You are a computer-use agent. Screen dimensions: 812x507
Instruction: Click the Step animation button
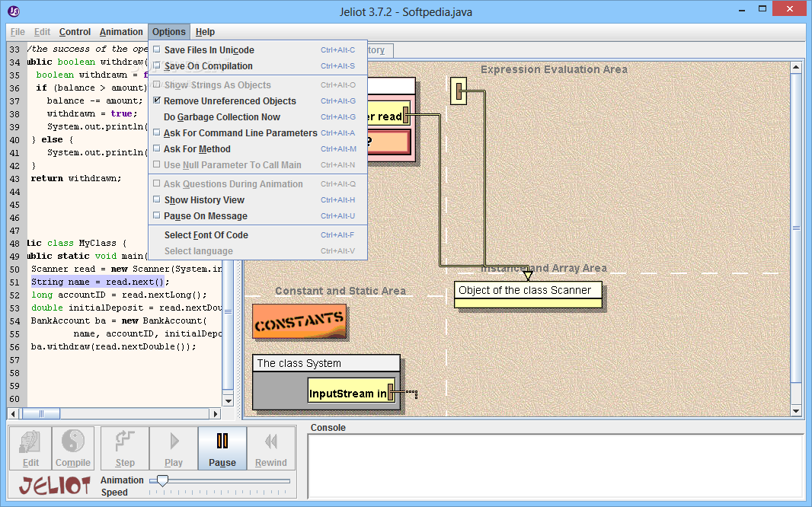(125, 448)
